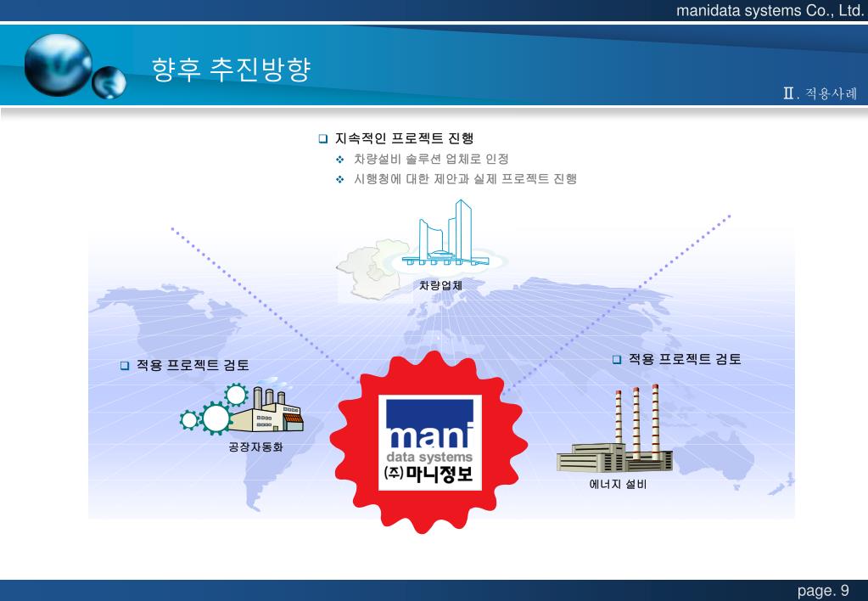Click the diamond bullet before 차량설비 솔루션
This screenshot has width=868, height=601.
click(x=340, y=160)
